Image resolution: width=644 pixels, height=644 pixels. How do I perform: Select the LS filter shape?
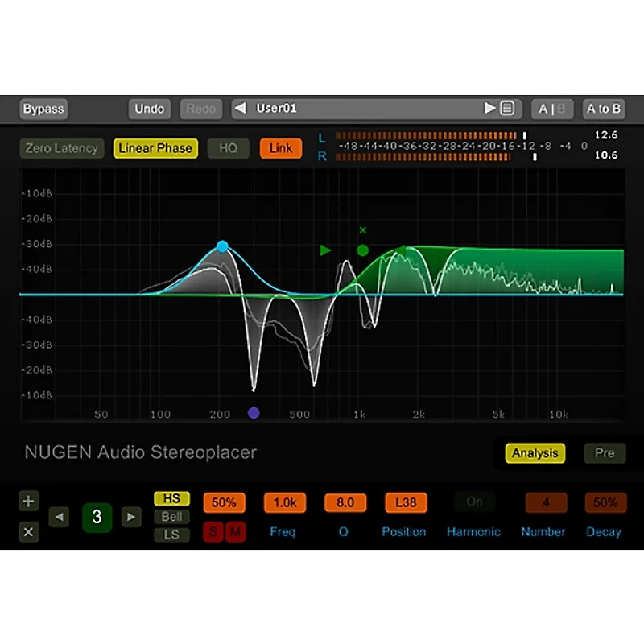(x=171, y=534)
